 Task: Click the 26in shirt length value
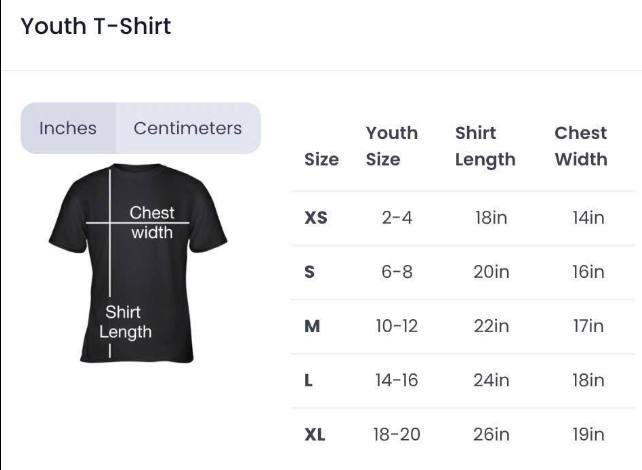point(491,434)
